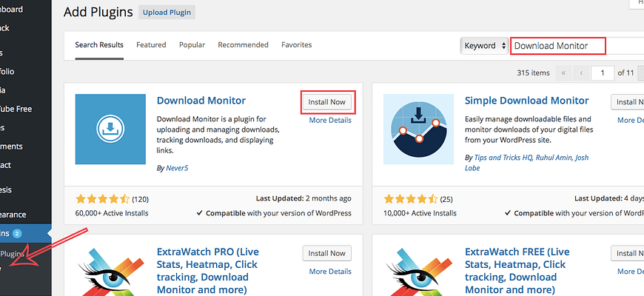Open More Details for ExtraWatch FREE
The width and height of the screenshot is (644, 296).
[x=631, y=272]
